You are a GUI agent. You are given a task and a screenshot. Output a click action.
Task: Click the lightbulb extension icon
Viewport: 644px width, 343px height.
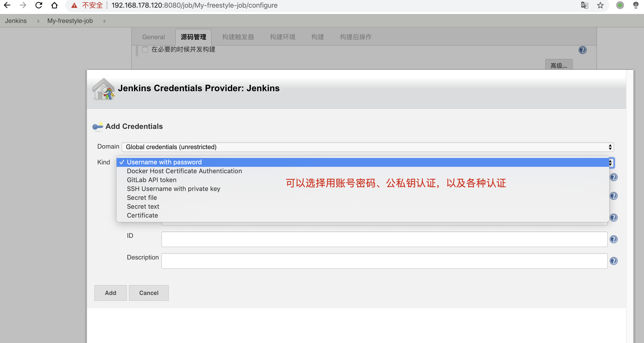[x=635, y=5]
